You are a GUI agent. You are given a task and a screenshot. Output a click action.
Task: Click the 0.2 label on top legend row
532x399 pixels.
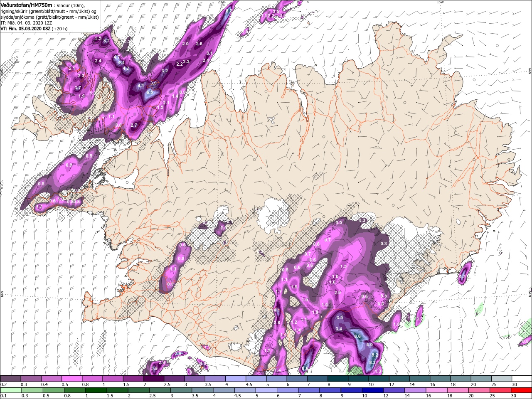tap(4, 384)
